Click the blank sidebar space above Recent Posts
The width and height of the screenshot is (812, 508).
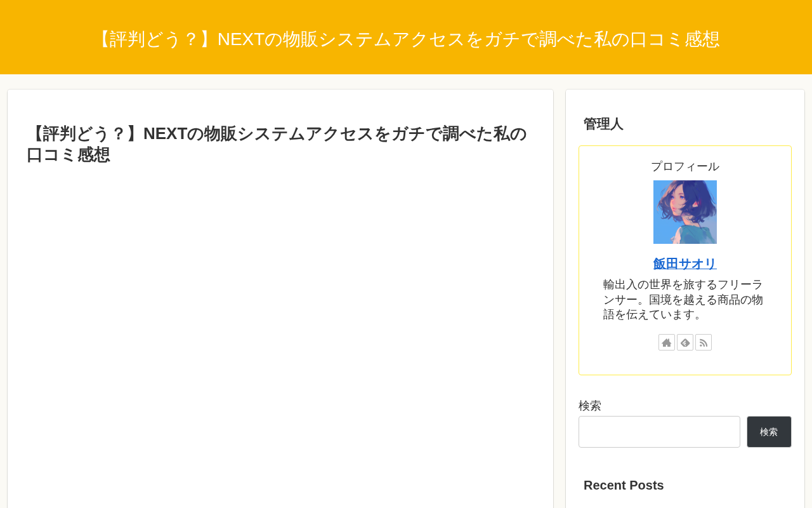pyautogui.click(x=685, y=462)
